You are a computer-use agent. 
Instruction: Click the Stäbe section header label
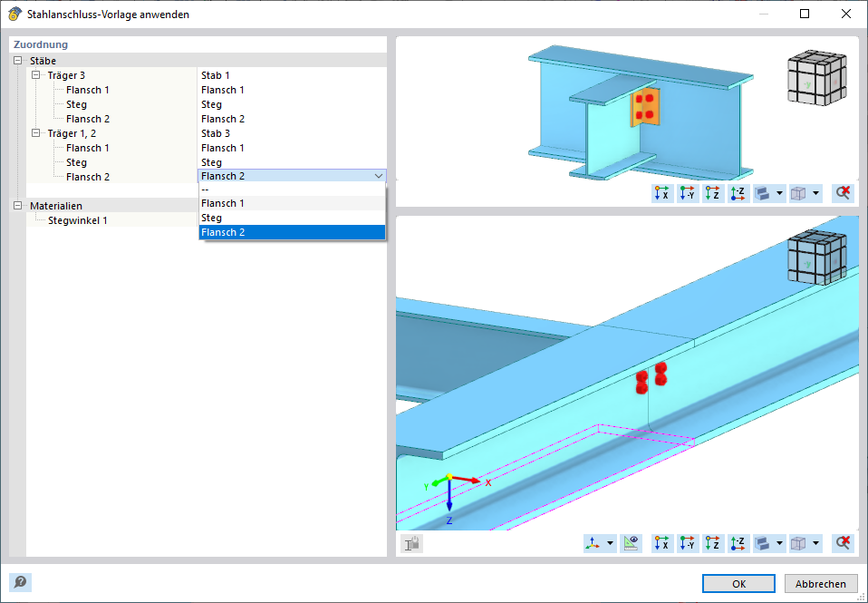coord(43,61)
